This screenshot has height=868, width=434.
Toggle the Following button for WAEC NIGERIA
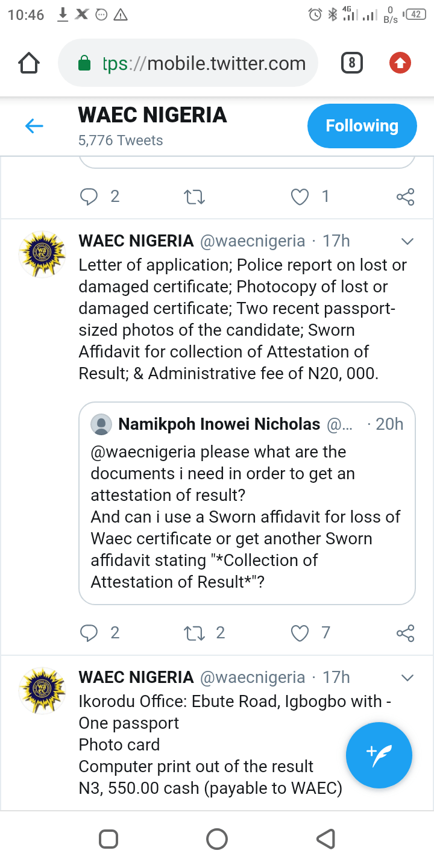coord(362,126)
